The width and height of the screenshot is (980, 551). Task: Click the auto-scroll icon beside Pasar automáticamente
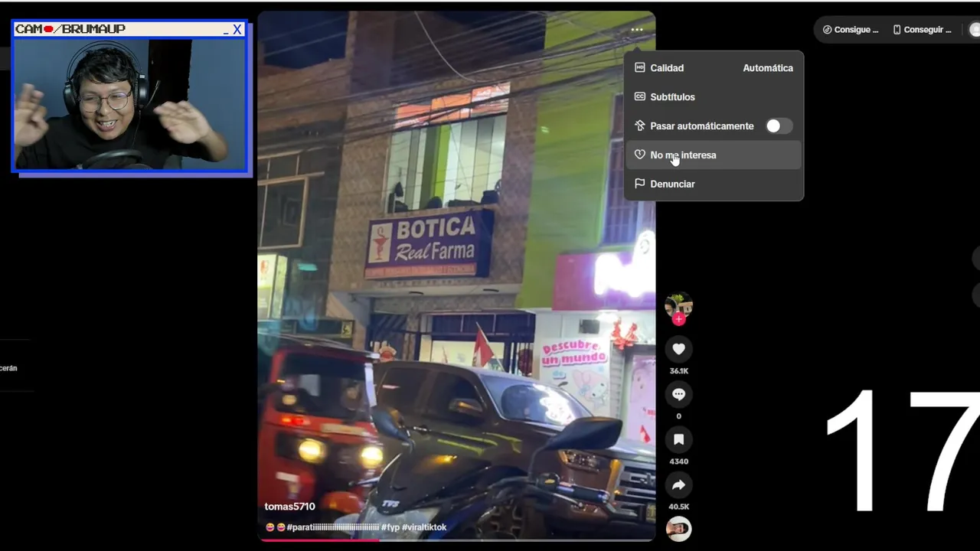click(x=640, y=126)
